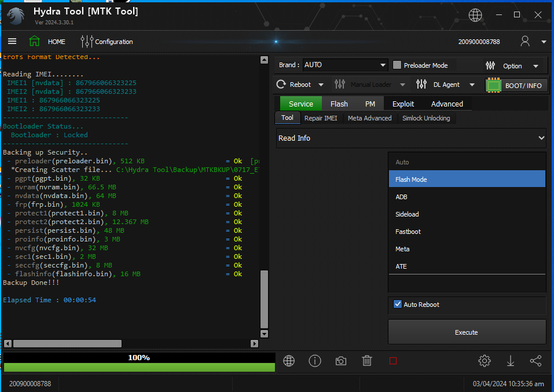This screenshot has width=554, height=392.
Task: Click the log horizontal scrollbar thumb
Action: tap(68, 343)
